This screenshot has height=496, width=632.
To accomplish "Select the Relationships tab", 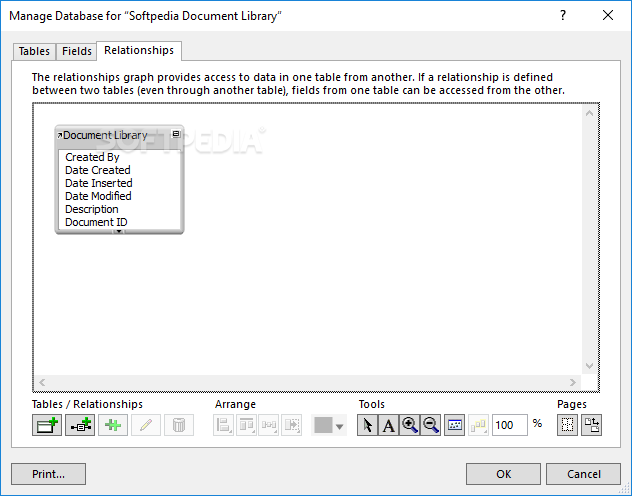I will click(139, 50).
